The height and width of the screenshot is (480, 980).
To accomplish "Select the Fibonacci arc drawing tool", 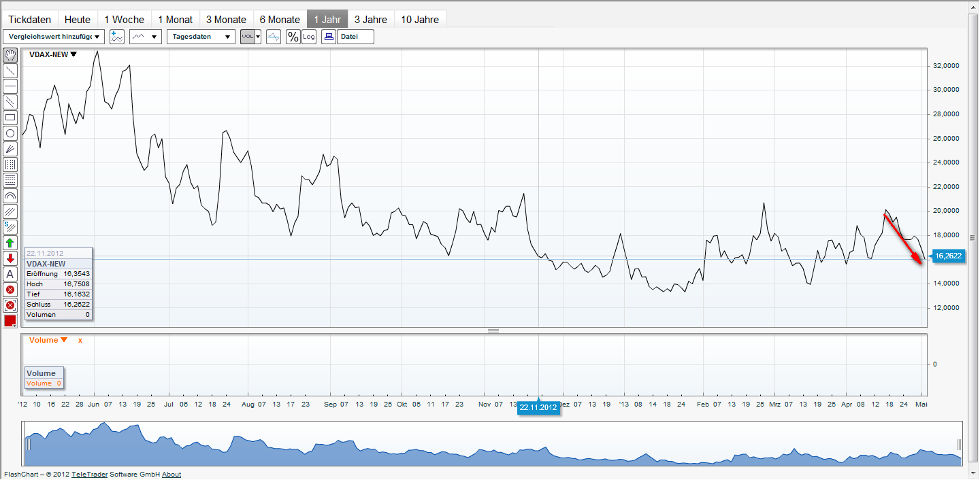I will [x=10, y=196].
